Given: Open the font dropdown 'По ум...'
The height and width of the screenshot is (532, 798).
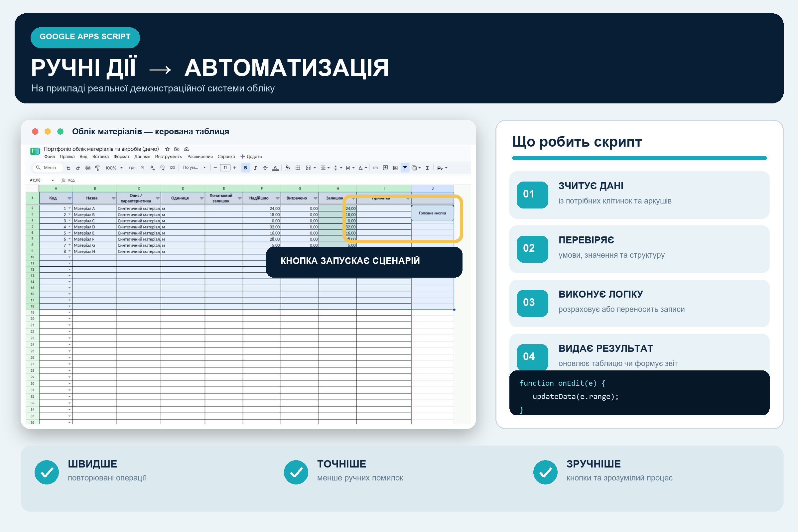Looking at the screenshot, I should [195, 168].
